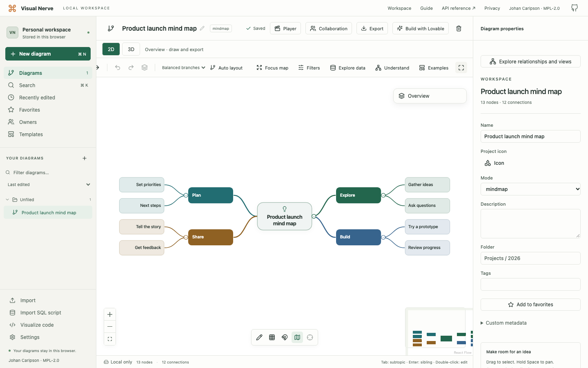588x368 pixels.
Task: Collapse the Unfiled folder
Action: [7, 200]
